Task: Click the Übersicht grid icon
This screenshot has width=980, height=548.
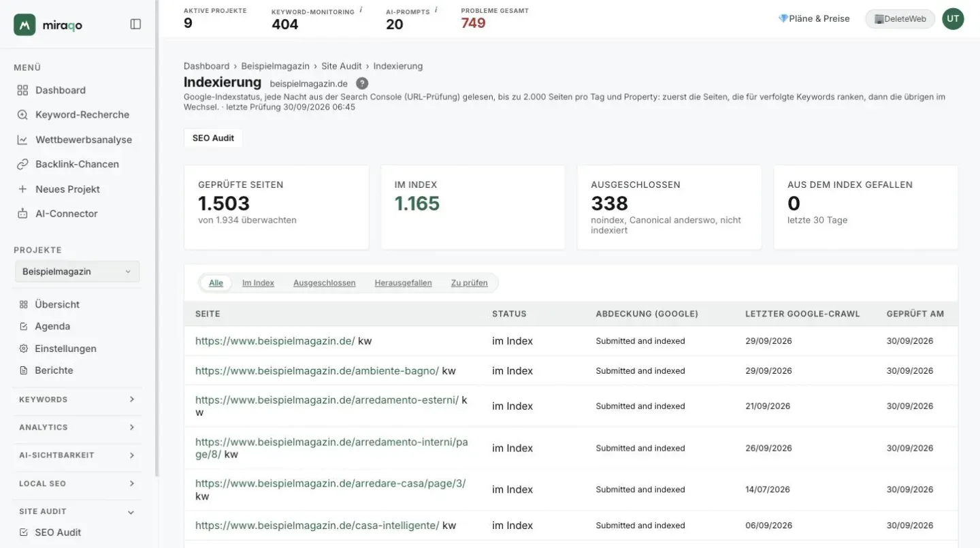Action: (x=24, y=304)
